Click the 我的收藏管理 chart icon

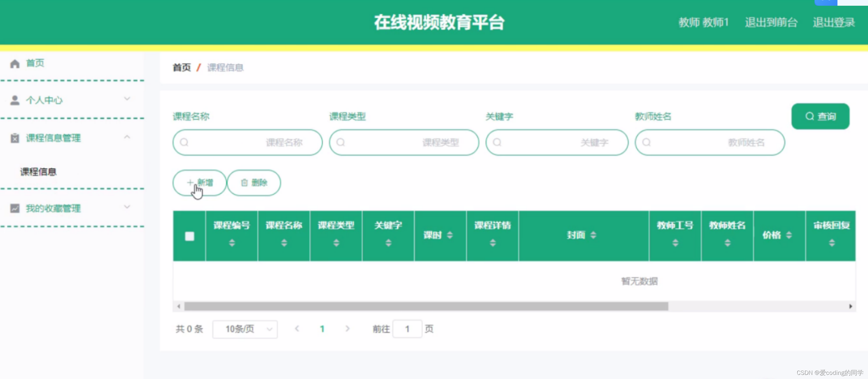[x=15, y=208]
